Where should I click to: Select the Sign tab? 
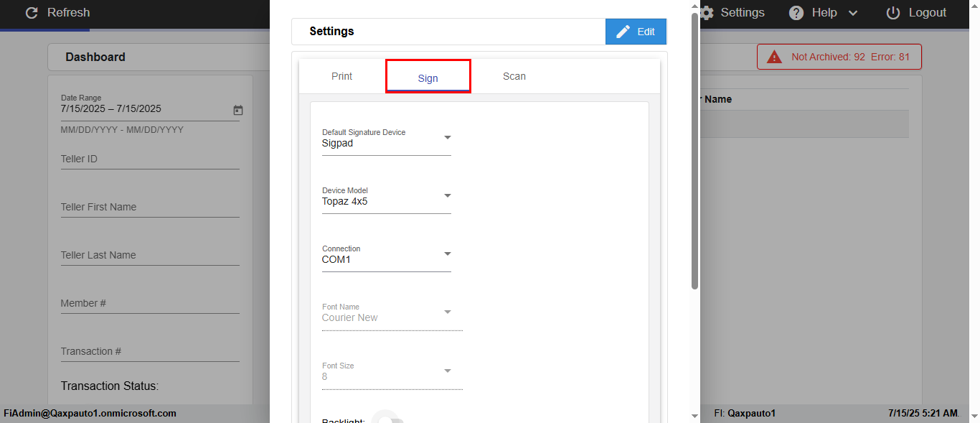click(428, 77)
